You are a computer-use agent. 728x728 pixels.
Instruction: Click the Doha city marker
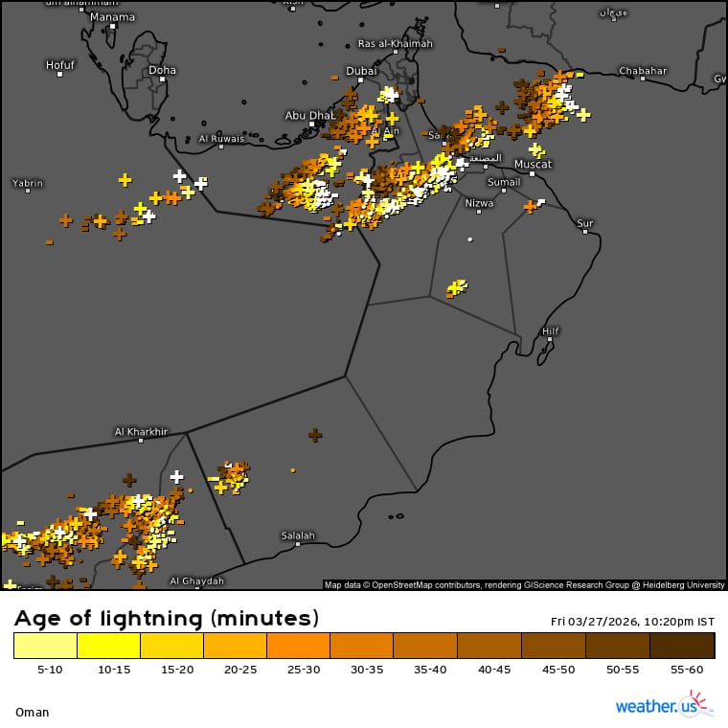click(162, 80)
